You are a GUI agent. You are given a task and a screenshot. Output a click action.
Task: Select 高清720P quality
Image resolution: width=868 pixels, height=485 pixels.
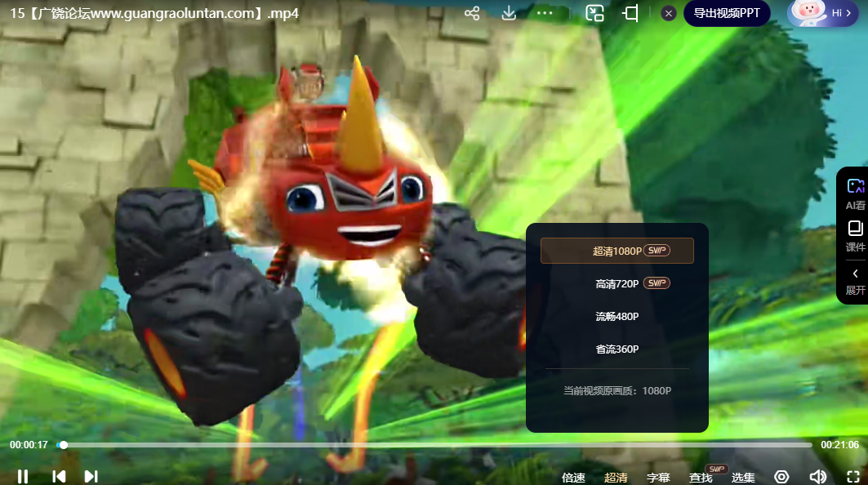click(617, 283)
